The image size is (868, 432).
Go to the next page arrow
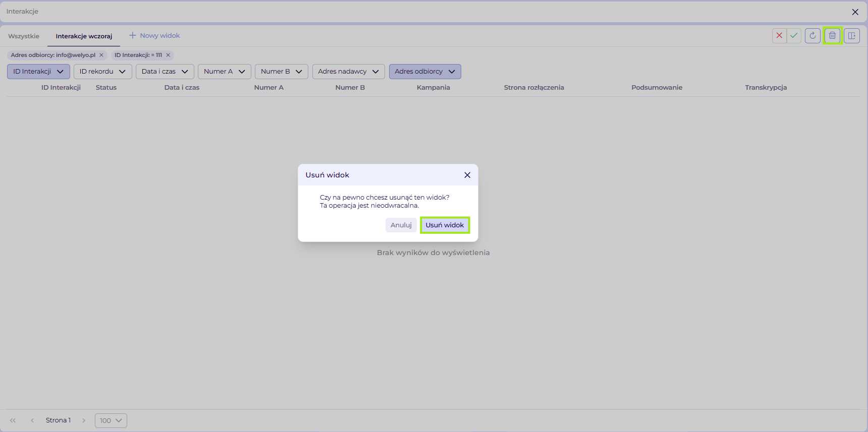tap(84, 420)
